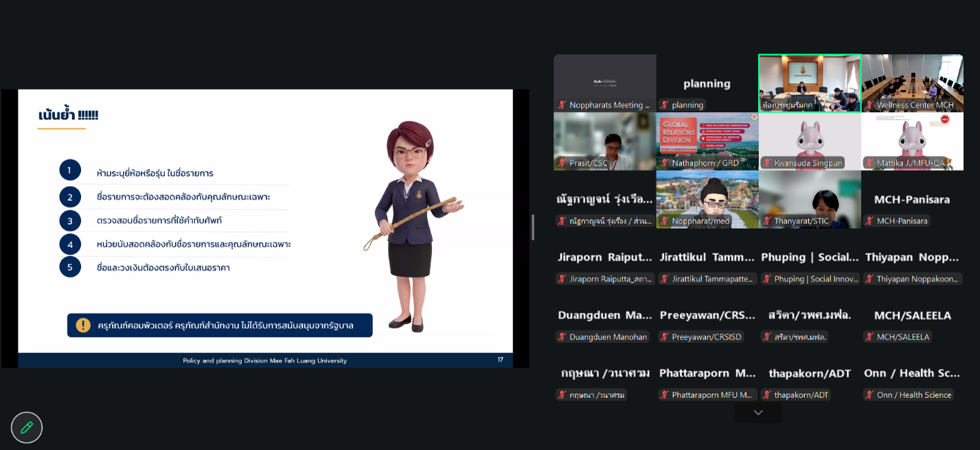Select the Nathaphorn / GRD video tile

707,142
